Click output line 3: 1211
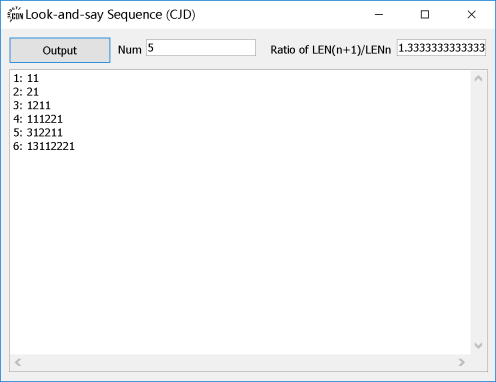 [32, 106]
